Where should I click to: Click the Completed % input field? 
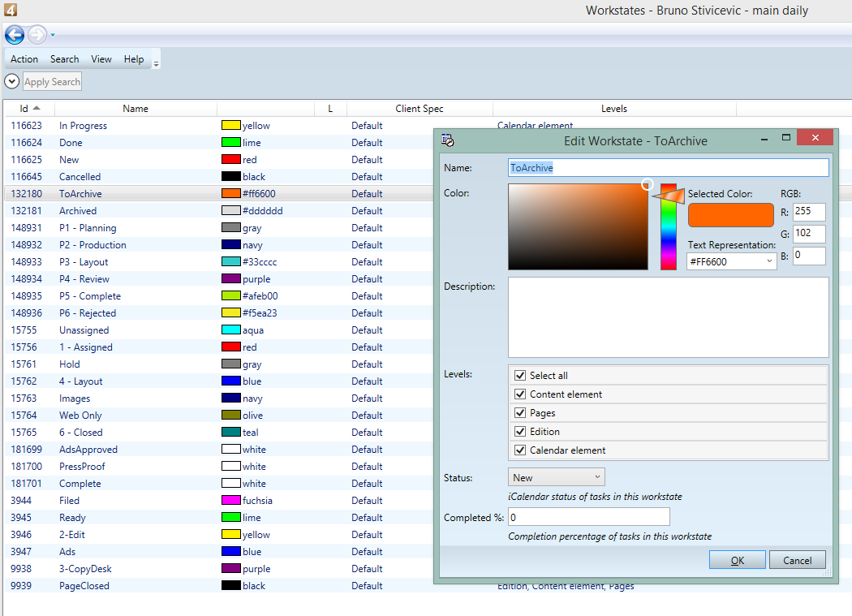pyautogui.click(x=588, y=517)
